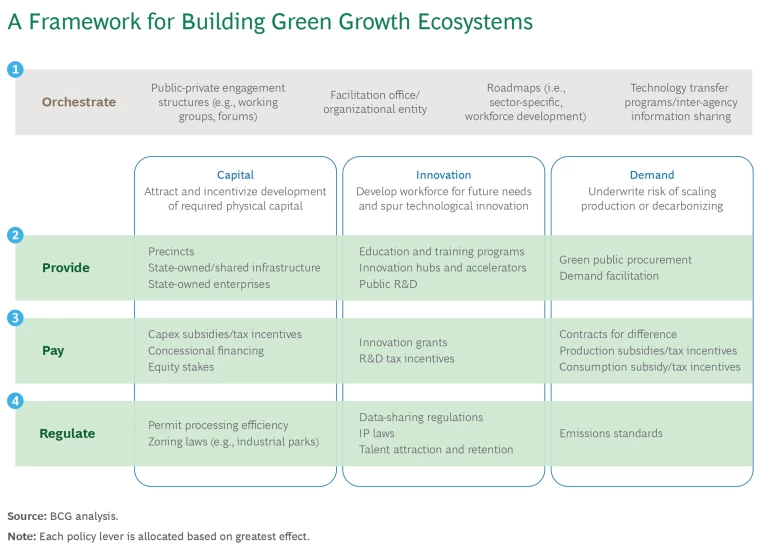Image resolution: width=768 pixels, height=559 pixels.
Task: Select the number 3 circle badge
Action: click(15, 318)
